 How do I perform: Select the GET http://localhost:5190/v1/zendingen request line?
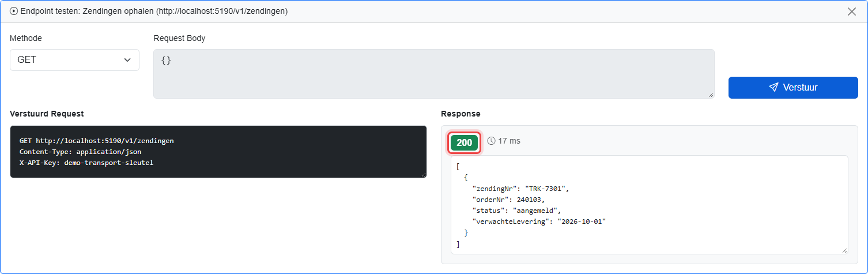(x=96, y=140)
